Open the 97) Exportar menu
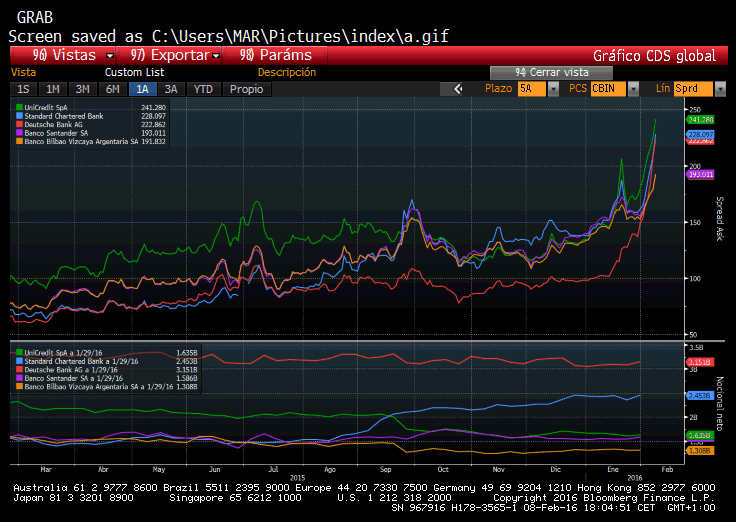This screenshot has width=736, height=522. [x=169, y=55]
